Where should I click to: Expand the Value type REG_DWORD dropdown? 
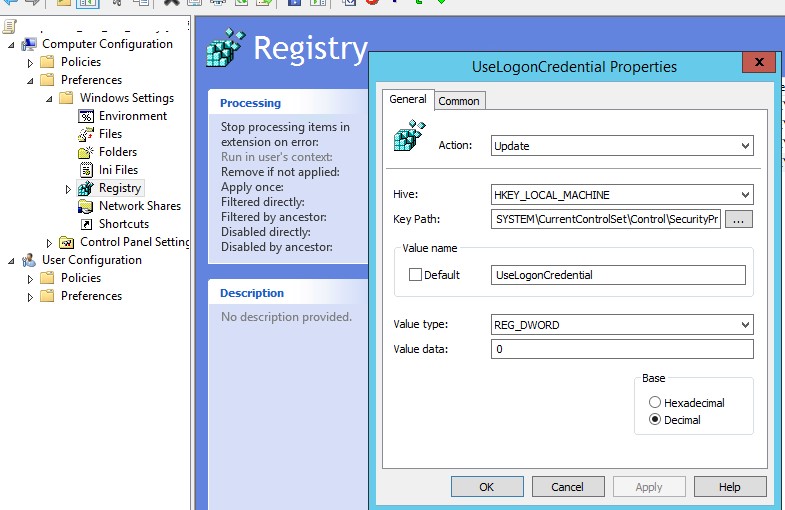coord(621,325)
